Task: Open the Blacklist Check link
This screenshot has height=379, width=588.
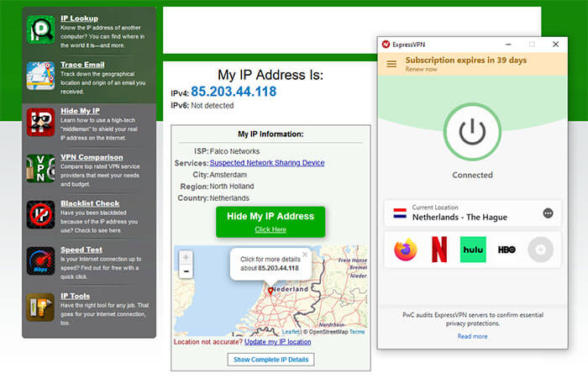Action: pyautogui.click(x=90, y=203)
